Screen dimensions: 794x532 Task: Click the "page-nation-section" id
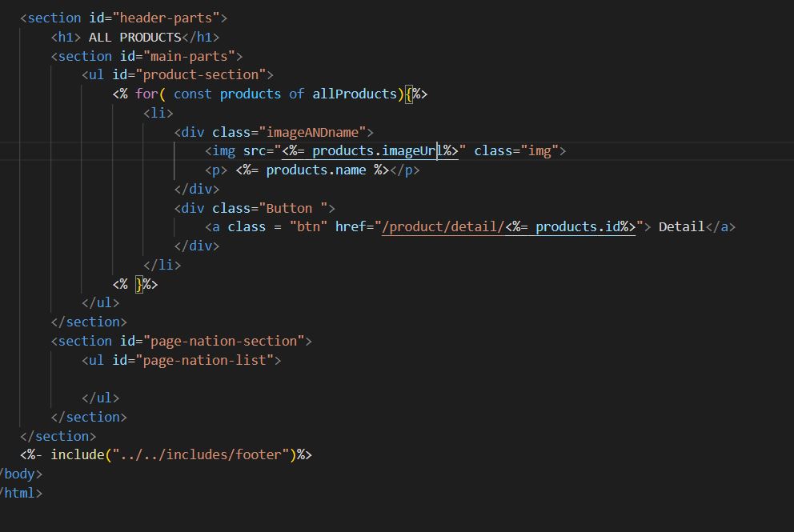224,341
